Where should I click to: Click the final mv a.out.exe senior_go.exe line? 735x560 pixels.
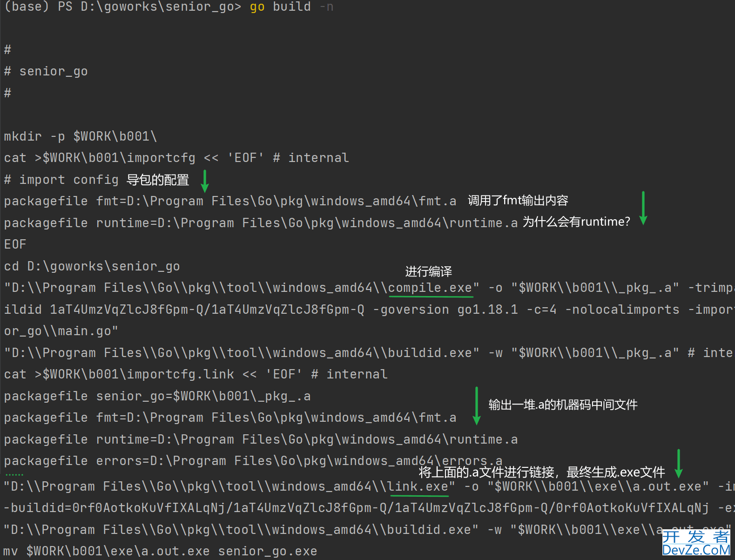click(160, 551)
